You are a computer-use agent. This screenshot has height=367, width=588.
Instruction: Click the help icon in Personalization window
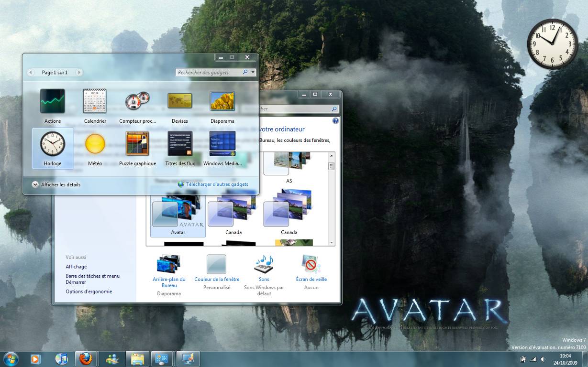335,121
